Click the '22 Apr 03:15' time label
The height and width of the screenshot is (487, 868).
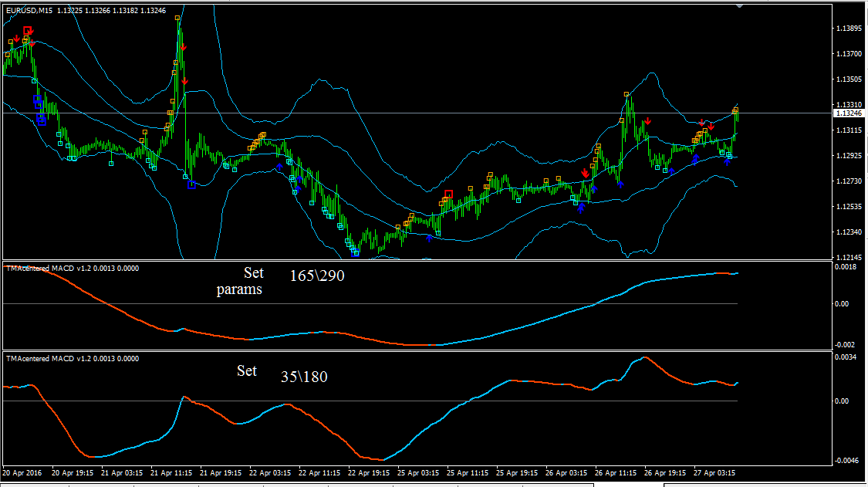coord(269,473)
